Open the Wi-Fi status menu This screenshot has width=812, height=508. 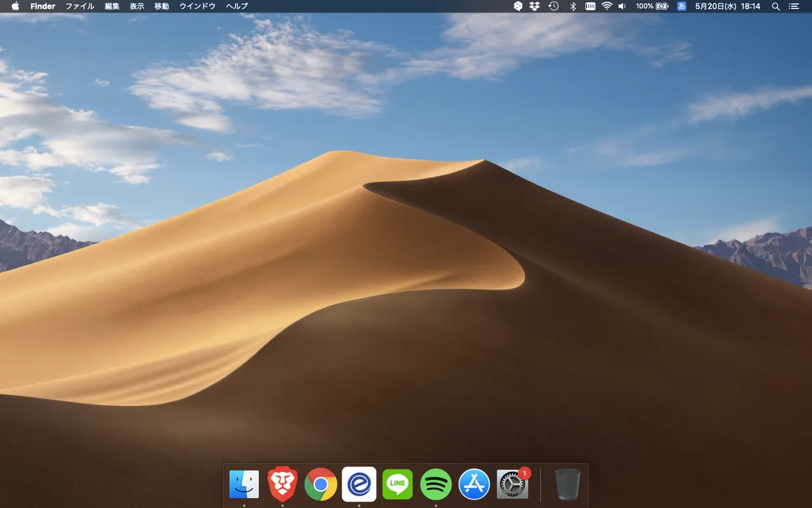tap(607, 6)
